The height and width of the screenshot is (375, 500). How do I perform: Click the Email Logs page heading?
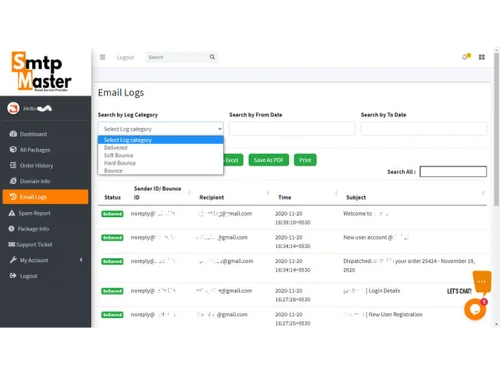click(121, 92)
